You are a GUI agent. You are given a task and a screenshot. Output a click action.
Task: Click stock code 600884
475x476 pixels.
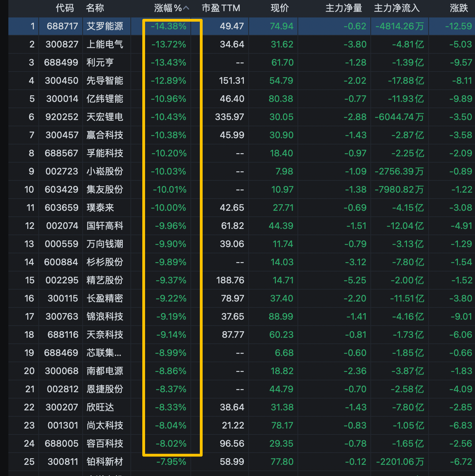coord(61,262)
